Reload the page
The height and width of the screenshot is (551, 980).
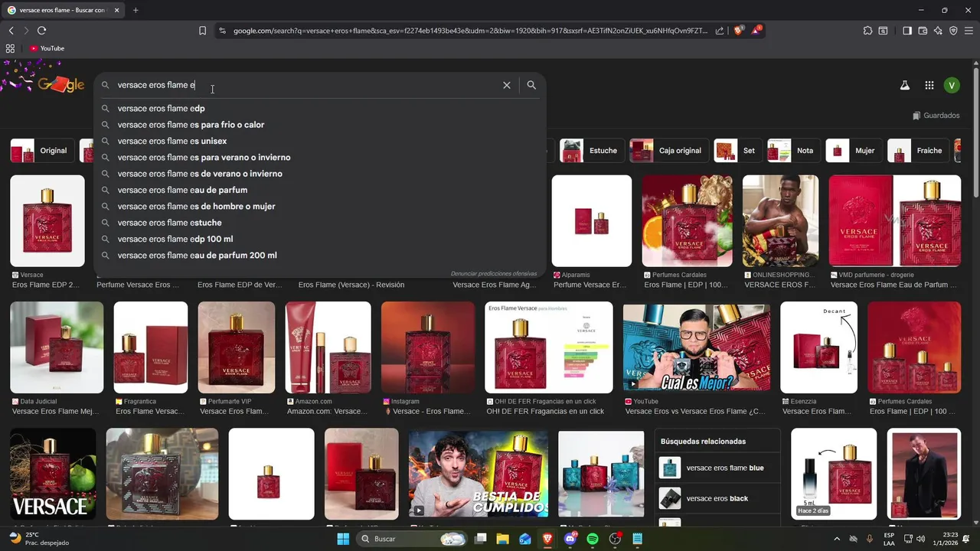pyautogui.click(x=41, y=31)
